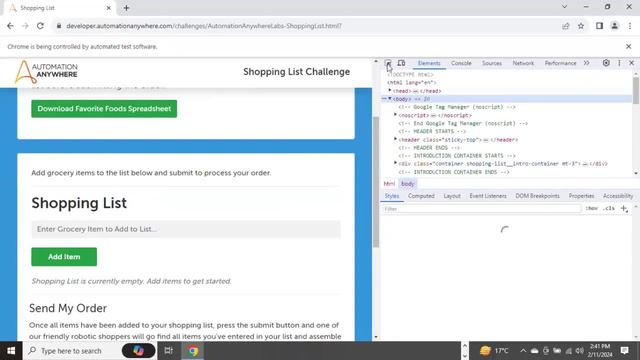The width and height of the screenshot is (640, 360).
Task: Reload the current page
Action: coord(40,26)
